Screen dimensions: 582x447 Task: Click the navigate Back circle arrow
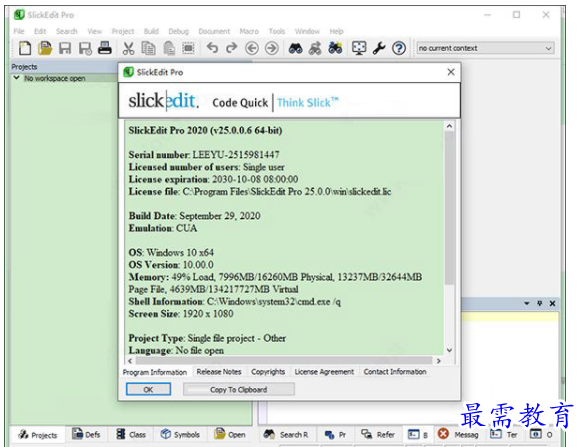point(252,48)
